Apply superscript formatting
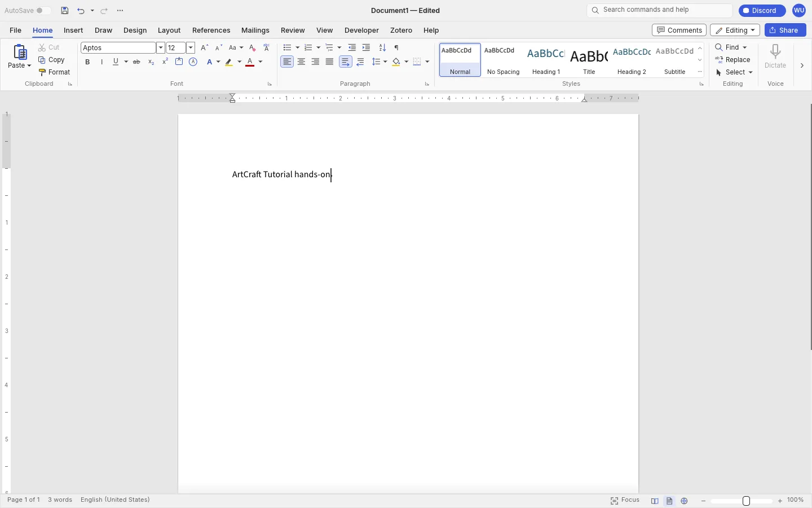 165,62
